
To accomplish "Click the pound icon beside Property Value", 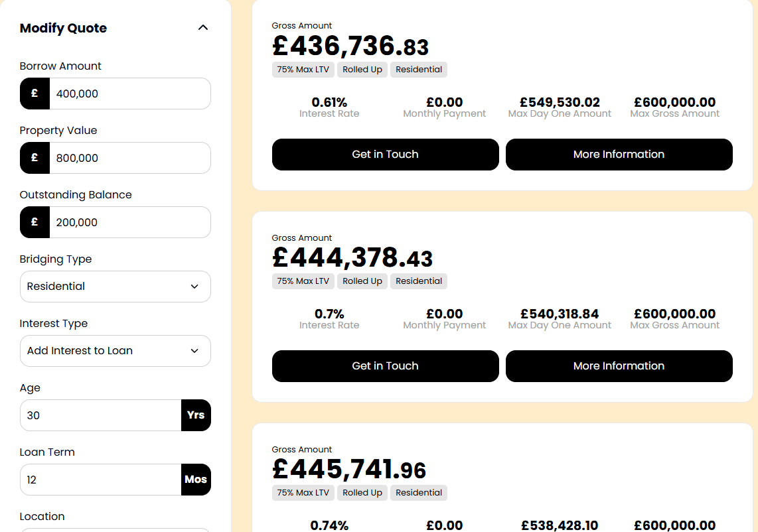I will pos(35,158).
